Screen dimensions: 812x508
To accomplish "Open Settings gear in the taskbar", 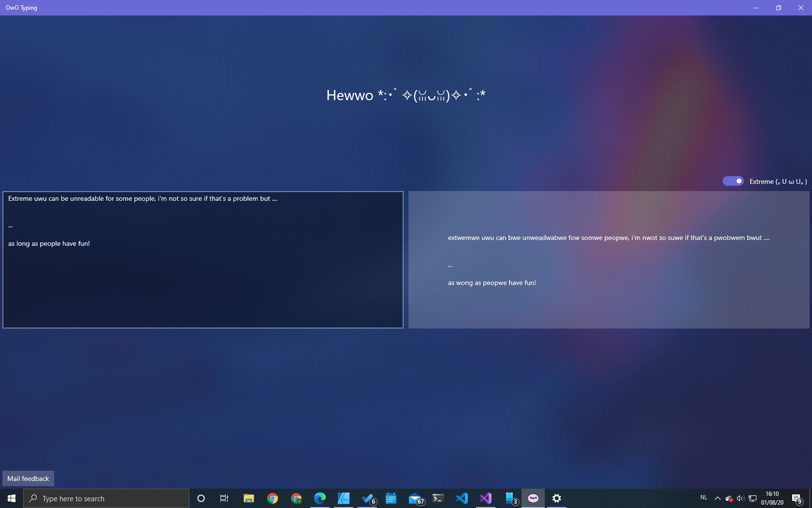I will [x=557, y=498].
